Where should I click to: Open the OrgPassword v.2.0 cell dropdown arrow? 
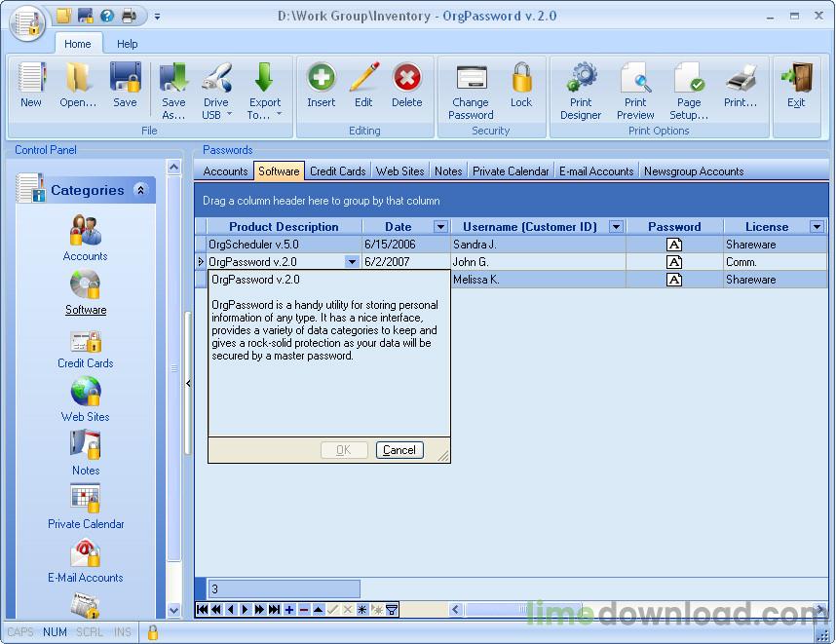pyautogui.click(x=352, y=262)
